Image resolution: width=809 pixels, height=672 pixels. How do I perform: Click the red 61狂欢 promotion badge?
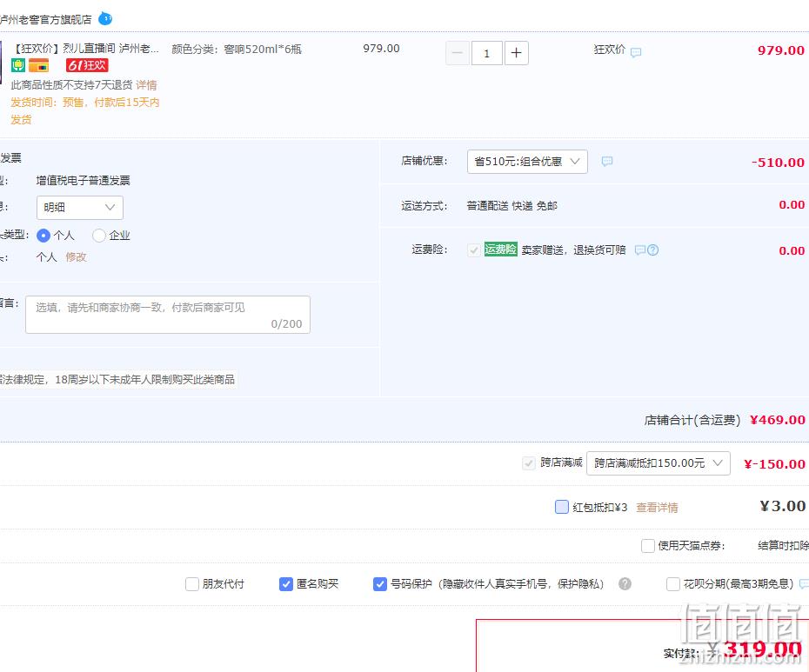tap(87, 65)
